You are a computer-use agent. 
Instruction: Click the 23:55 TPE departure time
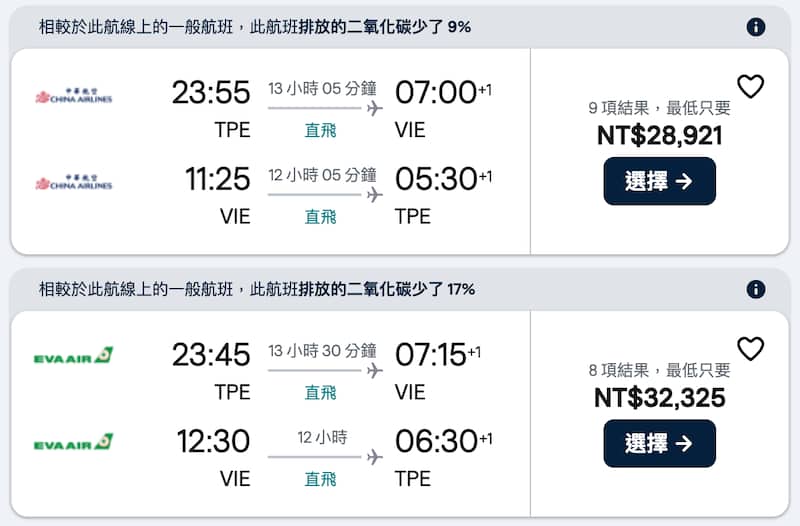(x=210, y=93)
